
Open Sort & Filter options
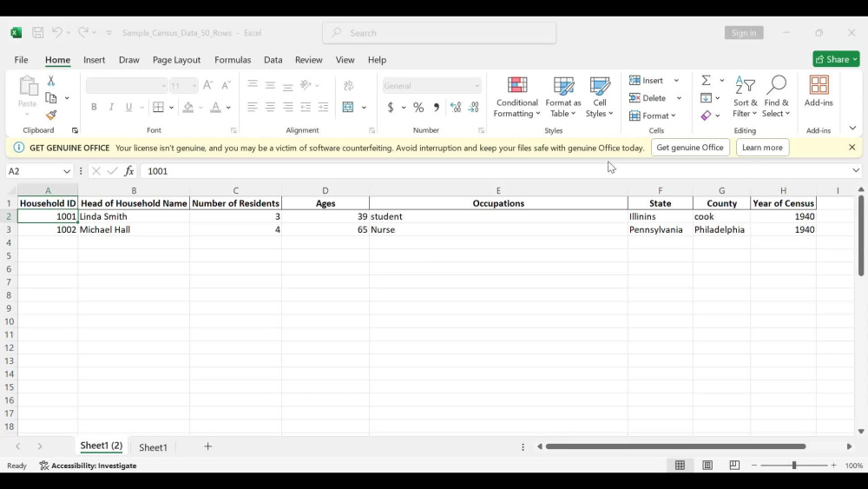tap(745, 97)
